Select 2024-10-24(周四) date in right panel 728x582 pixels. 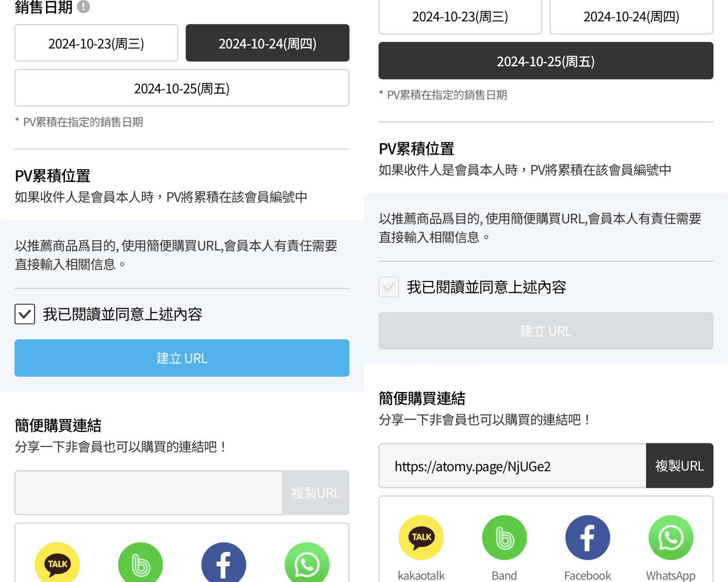tap(631, 17)
